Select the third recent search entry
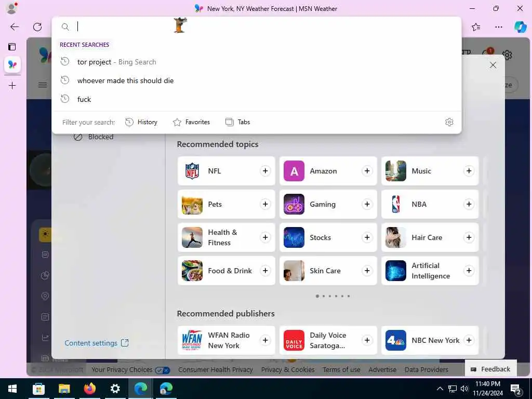This screenshot has height=399, width=532. coord(257,99)
